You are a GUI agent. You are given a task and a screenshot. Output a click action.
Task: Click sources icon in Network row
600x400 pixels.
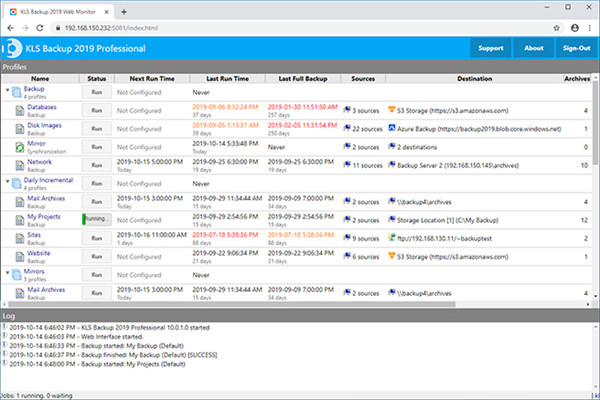click(x=347, y=165)
